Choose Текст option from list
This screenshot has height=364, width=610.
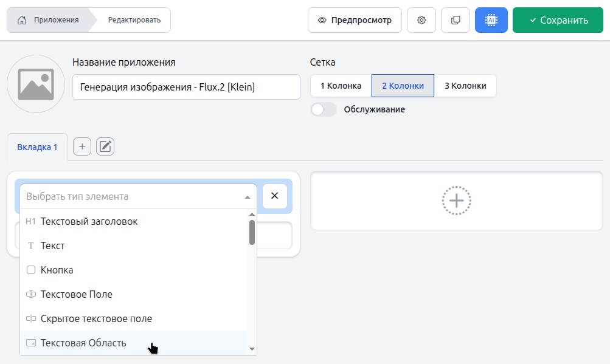coord(134,246)
